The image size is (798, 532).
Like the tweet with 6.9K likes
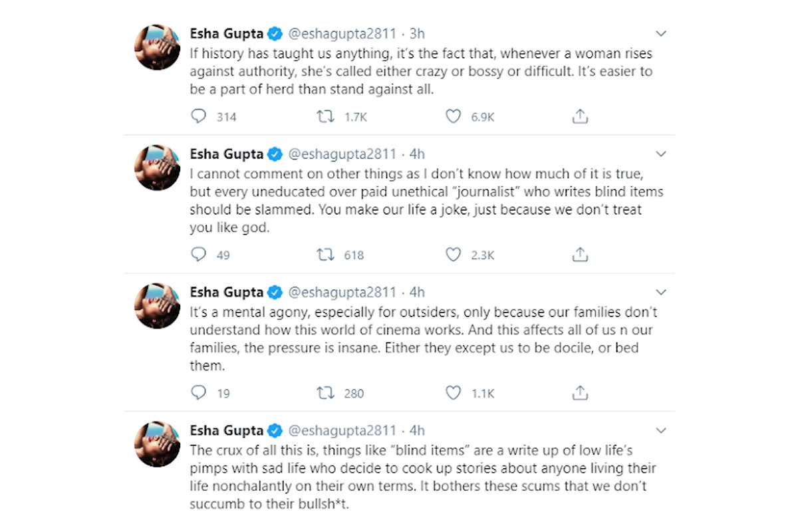[x=453, y=117]
